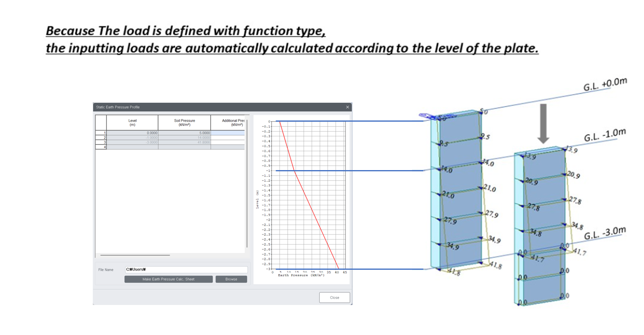Click the vertical scrollbar beside the table
This screenshot has height=335, width=644.
coord(247,184)
